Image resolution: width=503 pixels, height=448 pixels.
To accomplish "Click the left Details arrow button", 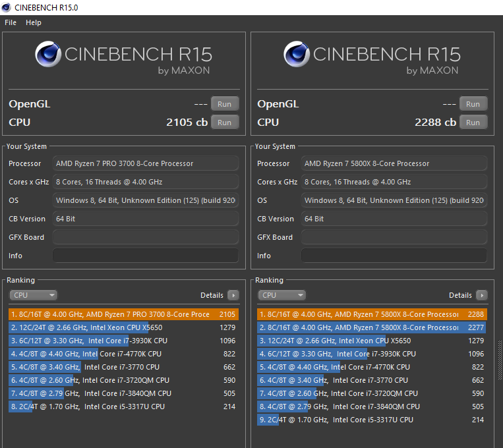I will coord(233,295).
